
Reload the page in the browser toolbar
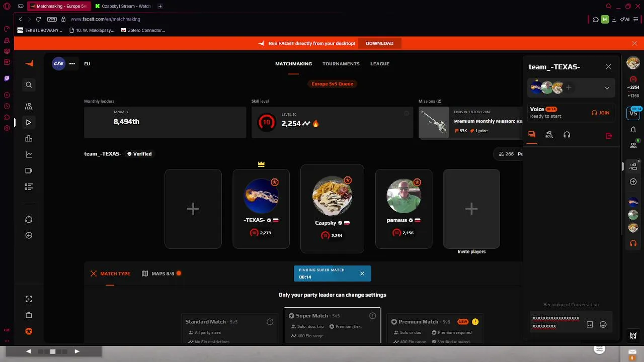tap(38, 19)
